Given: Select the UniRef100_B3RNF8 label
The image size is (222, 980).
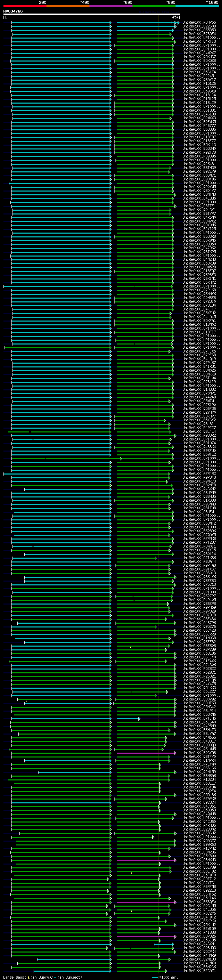Looking at the screenshot, I should tap(199, 485).
